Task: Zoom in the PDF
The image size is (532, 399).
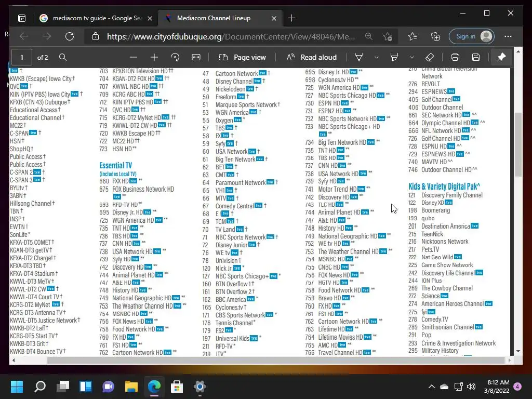Action: [x=154, y=57]
